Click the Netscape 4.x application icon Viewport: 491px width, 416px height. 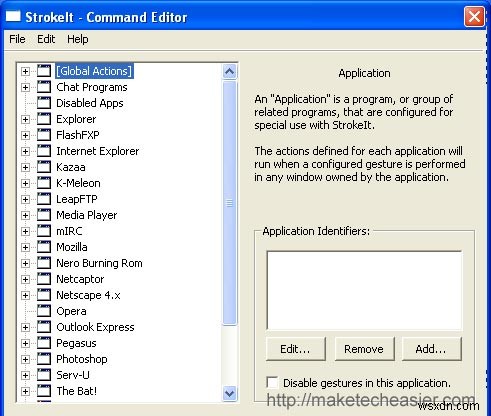click(x=44, y=295)
